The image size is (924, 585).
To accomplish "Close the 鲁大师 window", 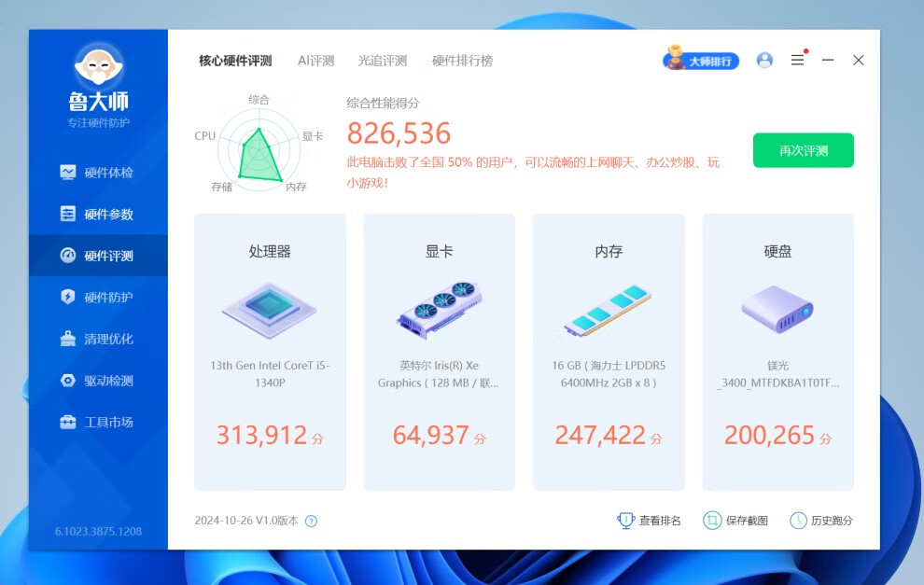I will (859, 60).
